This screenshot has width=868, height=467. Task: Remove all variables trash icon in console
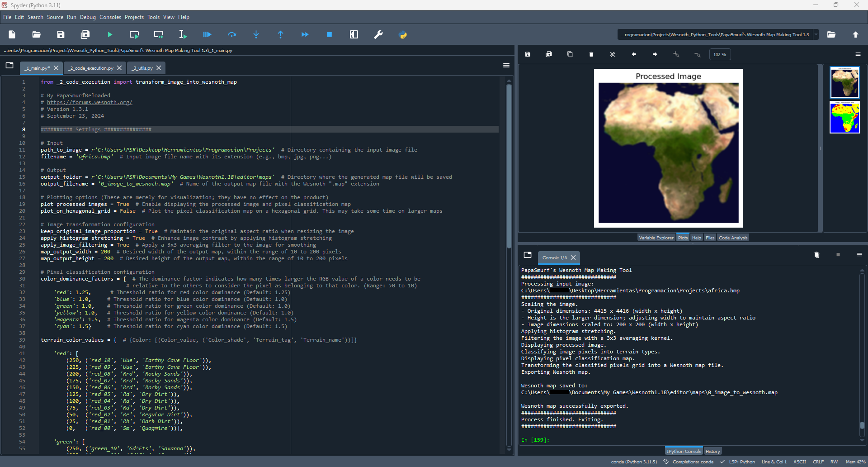coord(817,255)
